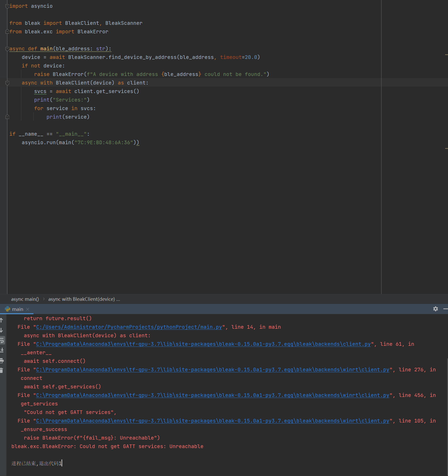Click the MAC address string 7C:9E:BD:48:6A:36
The width and height of the screenshot is (448, 476).
click(x=104, y=142)
